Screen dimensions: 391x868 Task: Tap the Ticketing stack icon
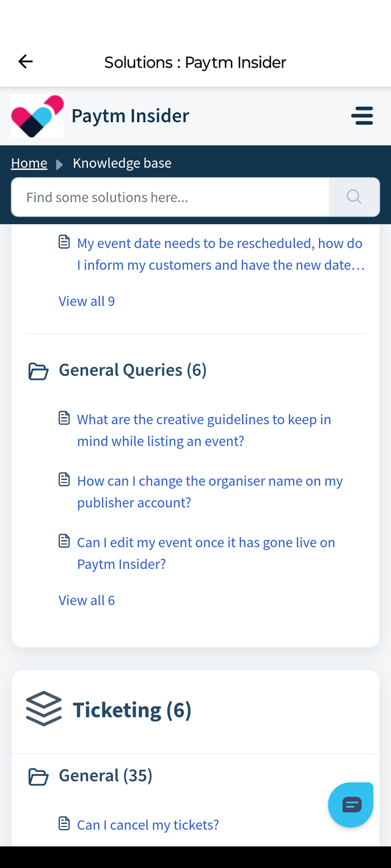point(44,709)
